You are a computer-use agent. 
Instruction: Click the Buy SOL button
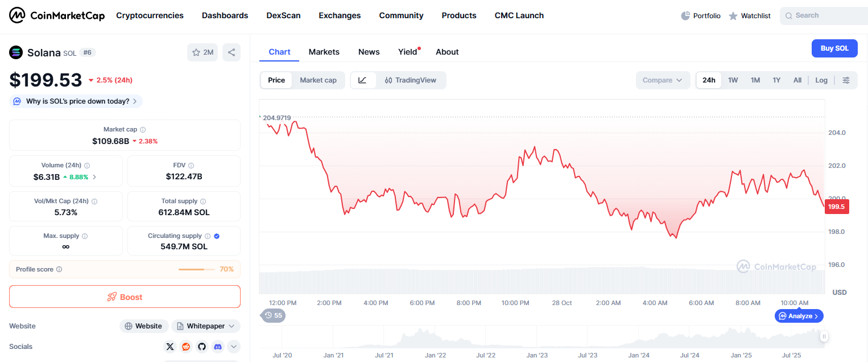point(834,48)
